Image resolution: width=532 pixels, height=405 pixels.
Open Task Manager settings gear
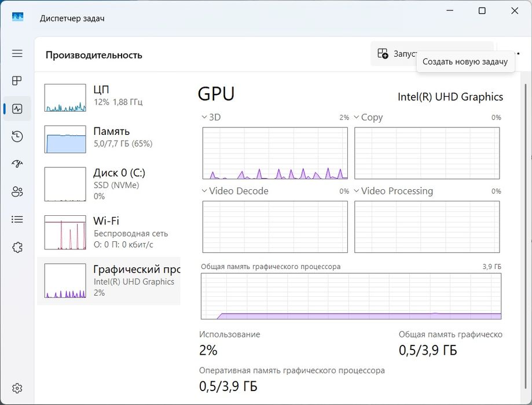(17, 388)
